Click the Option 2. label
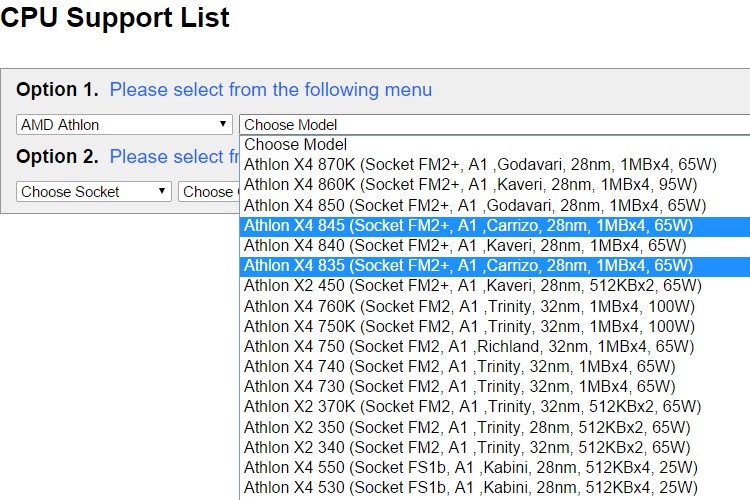 click(57, 157)
